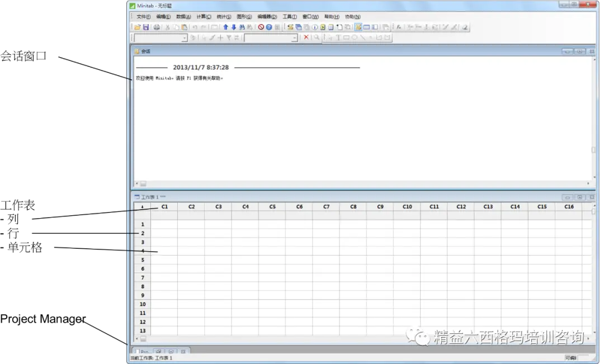The width and height of the screenshot is (604, 364).
Task: Click the ReportPad notebook icon
Action: pyautogui.click(x=331, y=27)
